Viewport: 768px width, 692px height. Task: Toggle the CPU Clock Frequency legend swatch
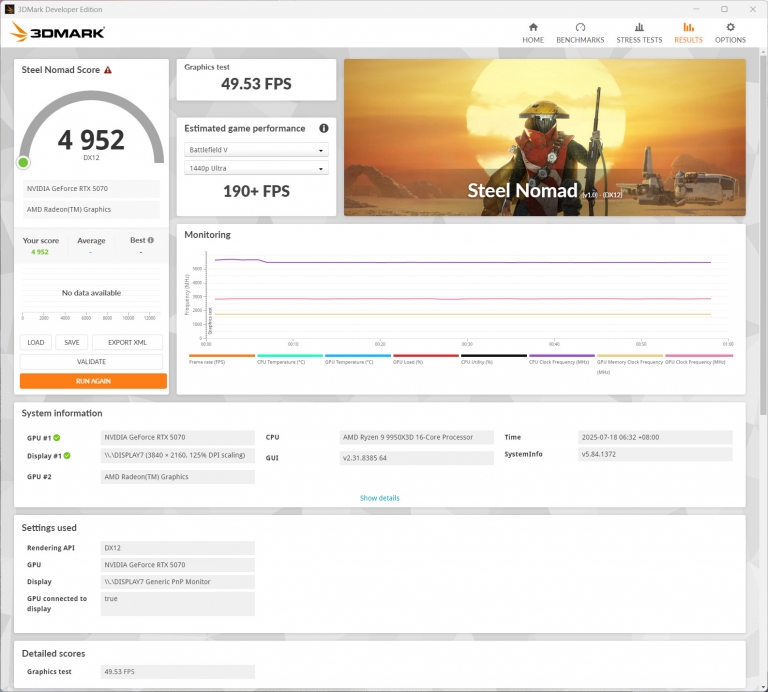(x=562, y=356)
